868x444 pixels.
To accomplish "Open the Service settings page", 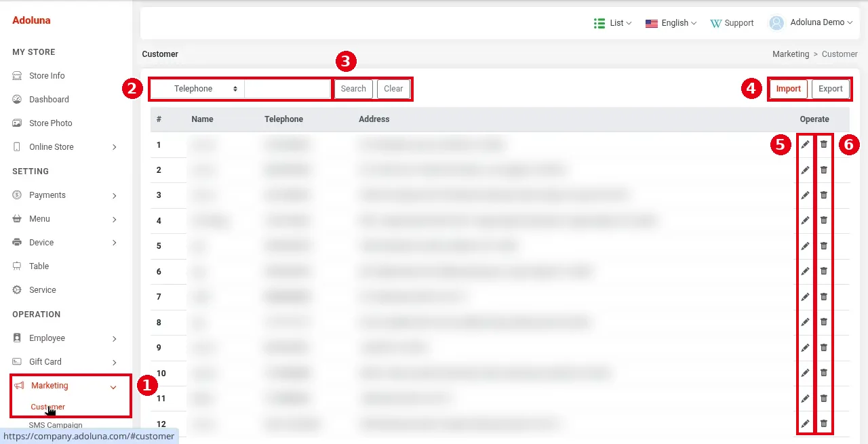I will click(x=42, y=290).
